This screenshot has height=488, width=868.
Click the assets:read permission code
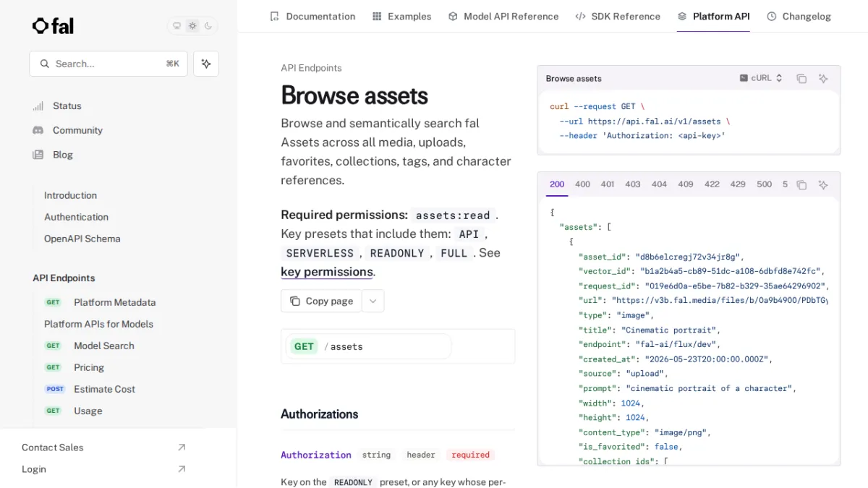pyautogui.click(x=453, y=215)
